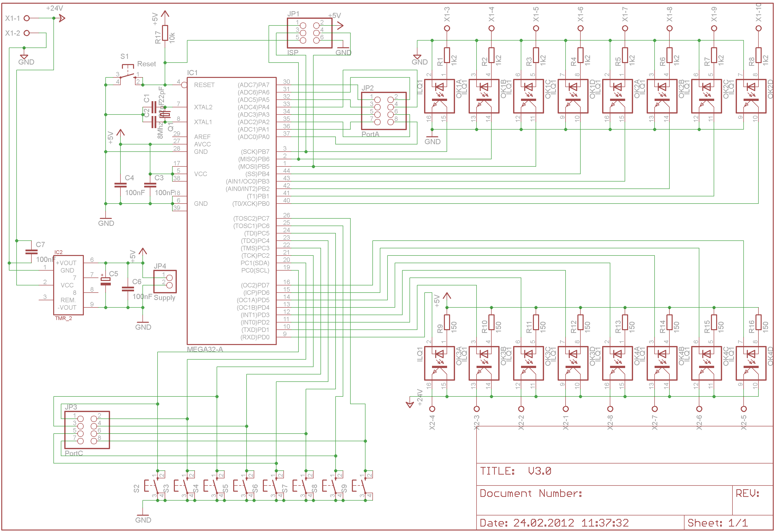This screenshot has height=532, width=775.
Task: Click the R16 150 ohm resistor symbol
Action: pyautogui.click(x=758, y=322)
